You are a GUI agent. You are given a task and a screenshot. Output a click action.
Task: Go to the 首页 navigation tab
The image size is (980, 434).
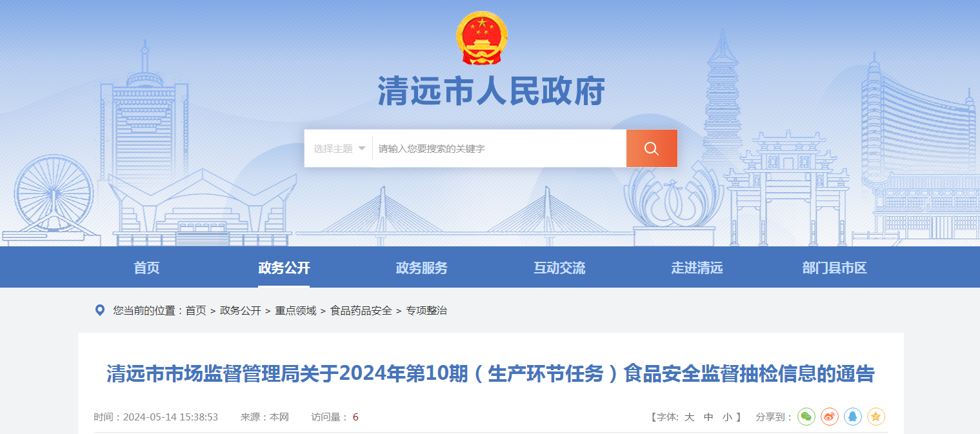(146, 268)
